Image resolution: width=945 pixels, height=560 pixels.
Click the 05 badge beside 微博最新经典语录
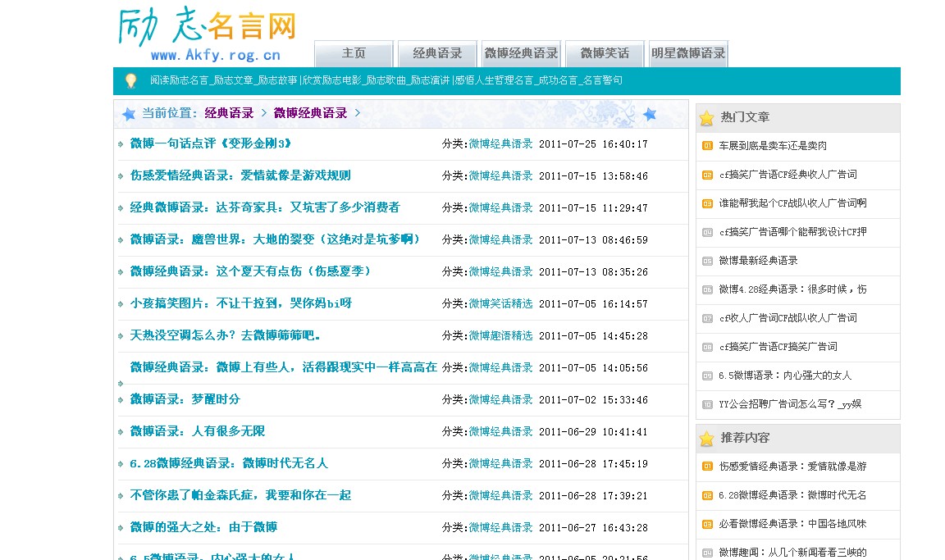coord(708,261)
